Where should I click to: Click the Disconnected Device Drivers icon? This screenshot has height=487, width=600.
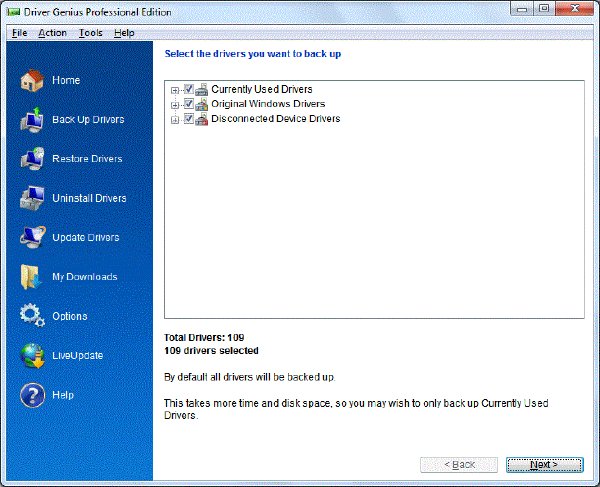(x=202, y=119)
